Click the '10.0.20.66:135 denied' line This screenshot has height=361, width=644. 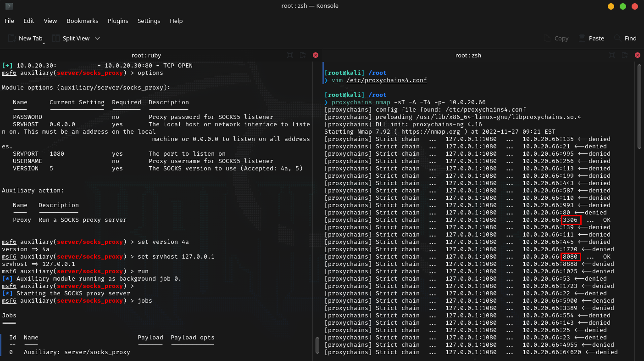coord(467,139)
